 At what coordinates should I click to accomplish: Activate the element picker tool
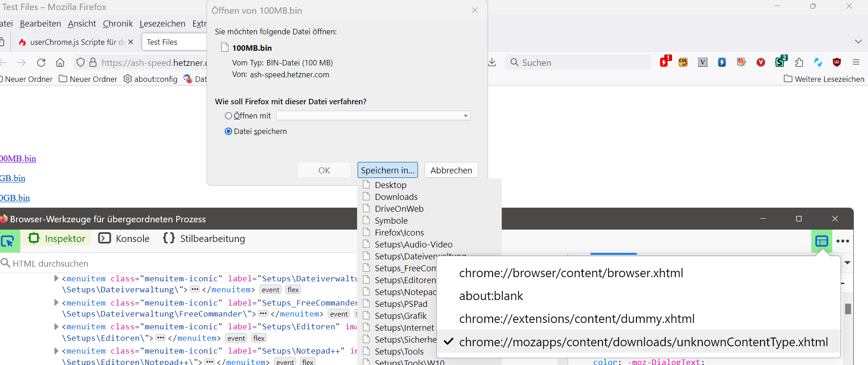[8, 241]
